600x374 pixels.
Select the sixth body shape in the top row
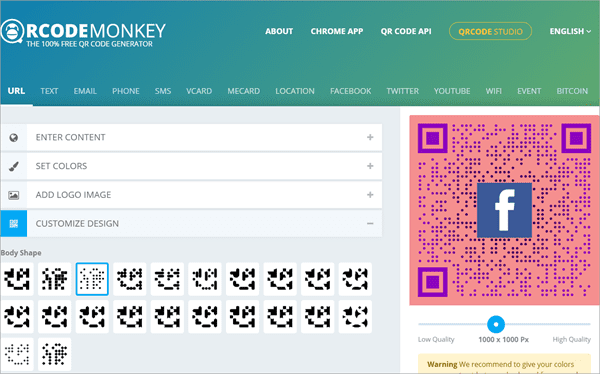[205, 279]
